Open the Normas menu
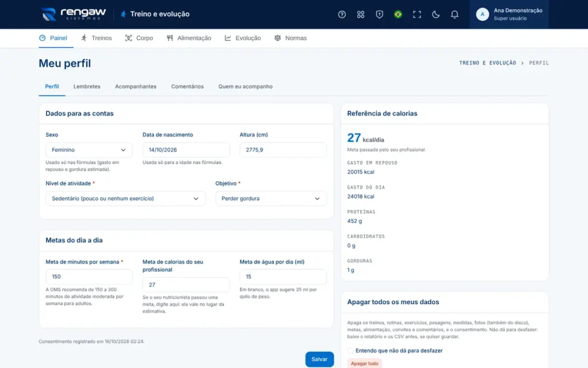 291,38
